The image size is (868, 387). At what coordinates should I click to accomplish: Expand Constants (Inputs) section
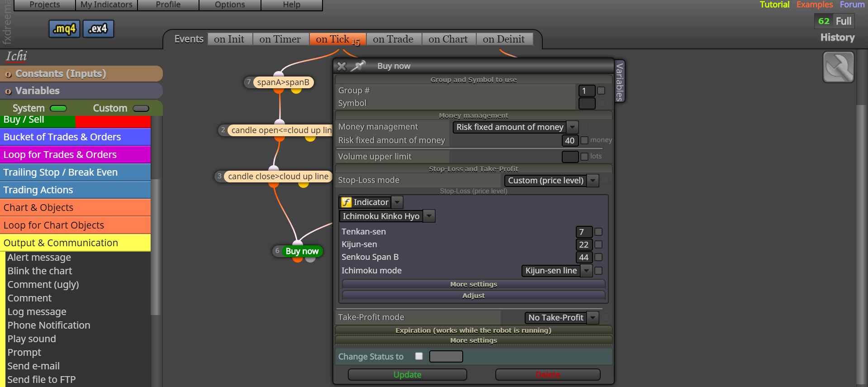(81, 74)
